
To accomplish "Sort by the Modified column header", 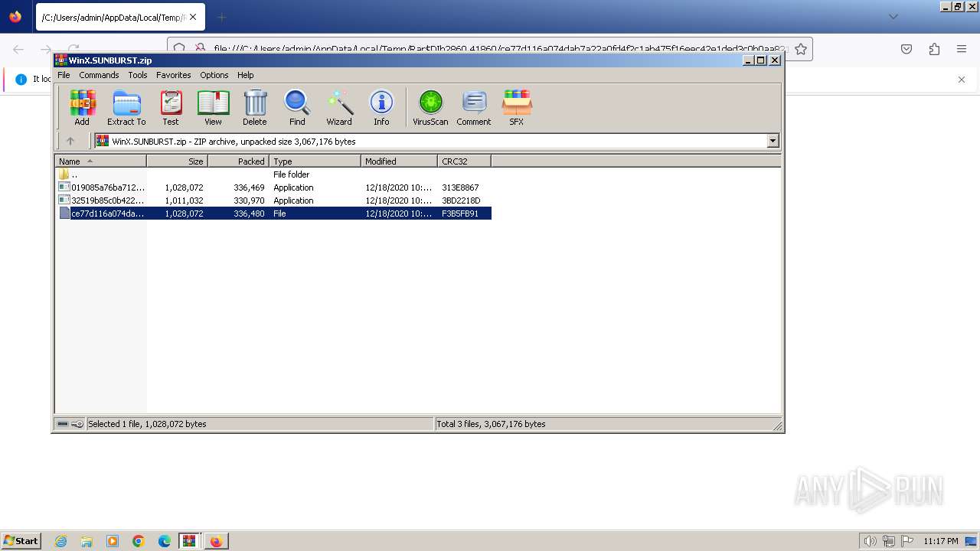I will (x=399, y=161).
